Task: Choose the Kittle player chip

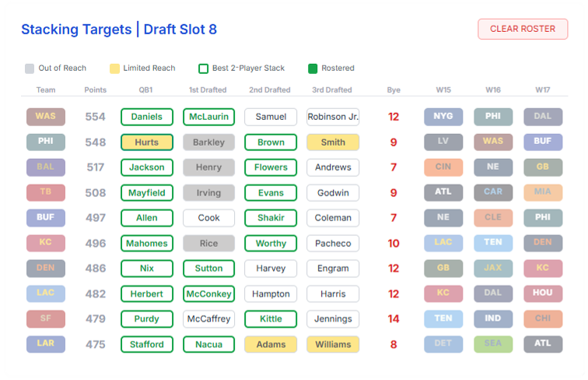Action: point(271,318)
